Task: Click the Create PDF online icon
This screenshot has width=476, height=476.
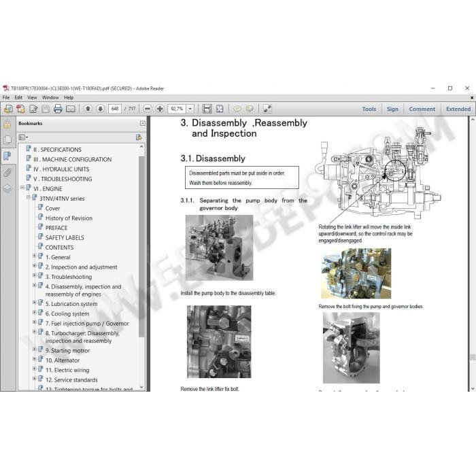Action: pyautogui.click(x=21, y=108)
